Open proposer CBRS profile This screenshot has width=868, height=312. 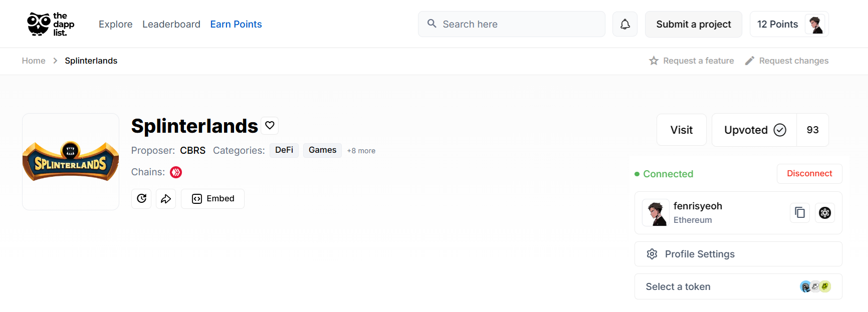(193, 150)
